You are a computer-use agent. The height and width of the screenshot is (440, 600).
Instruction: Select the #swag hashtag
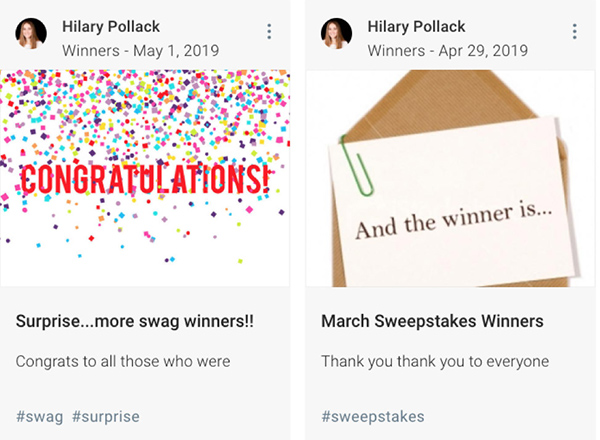39,416
